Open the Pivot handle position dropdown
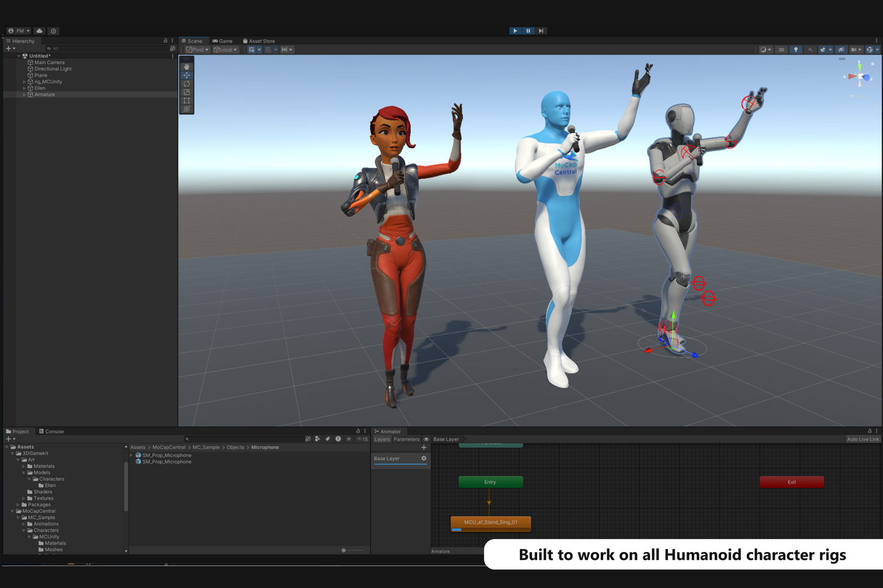The image size is (883, 588). pyautogui.click(x=196, y=49)
